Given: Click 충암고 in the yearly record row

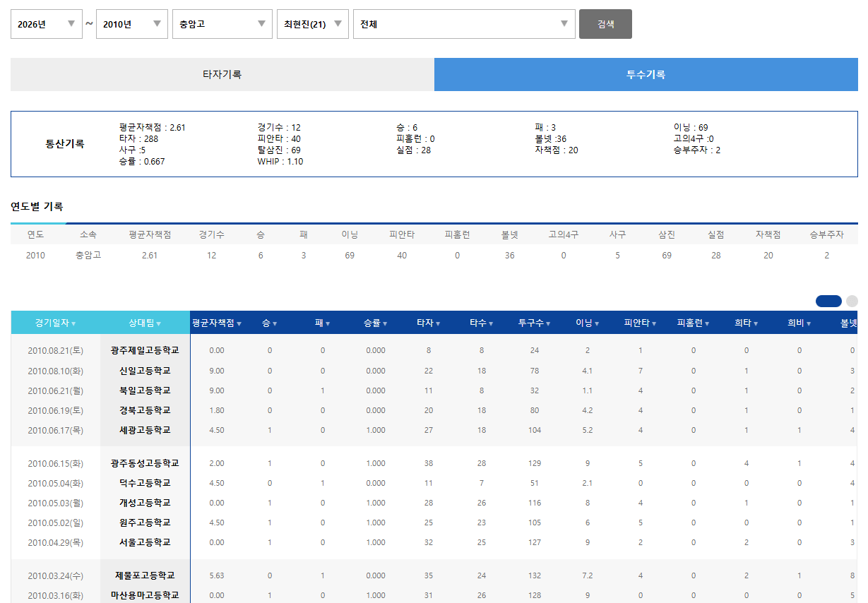Looking at the screenshot, I should (88, 255).
